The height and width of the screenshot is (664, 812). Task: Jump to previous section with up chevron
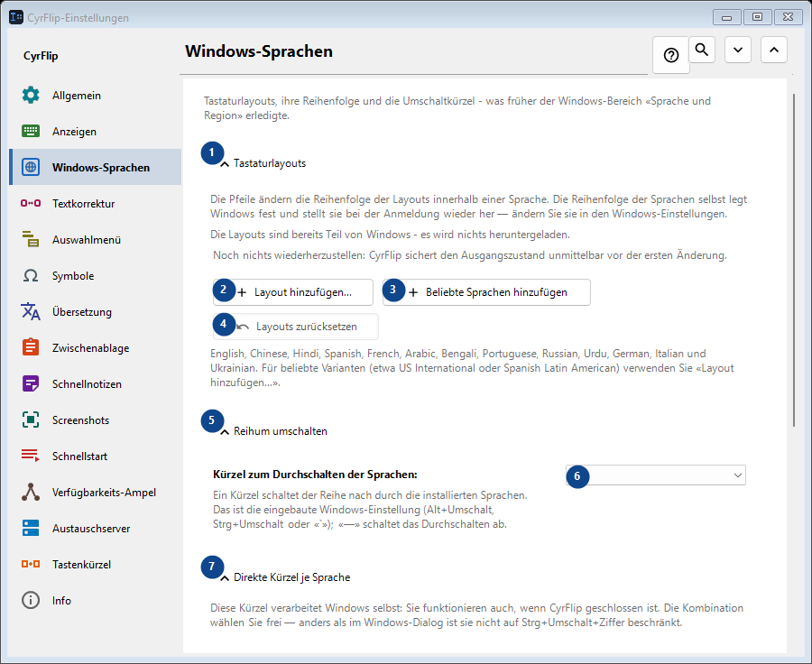click(x=774, y=50)
